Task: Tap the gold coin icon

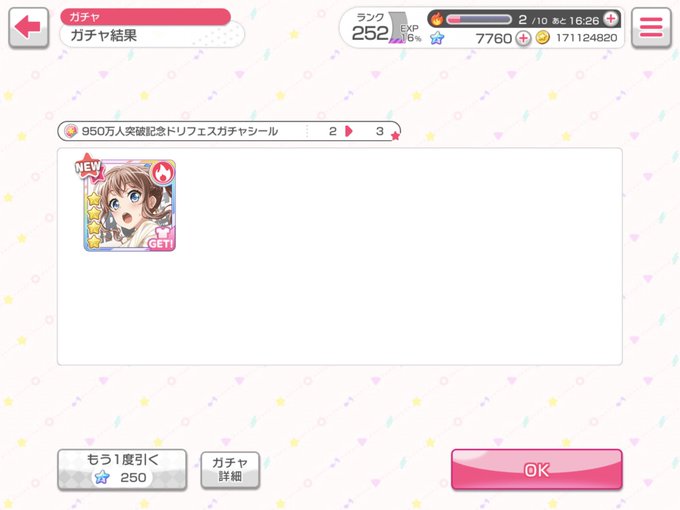Action: [543, 38]
